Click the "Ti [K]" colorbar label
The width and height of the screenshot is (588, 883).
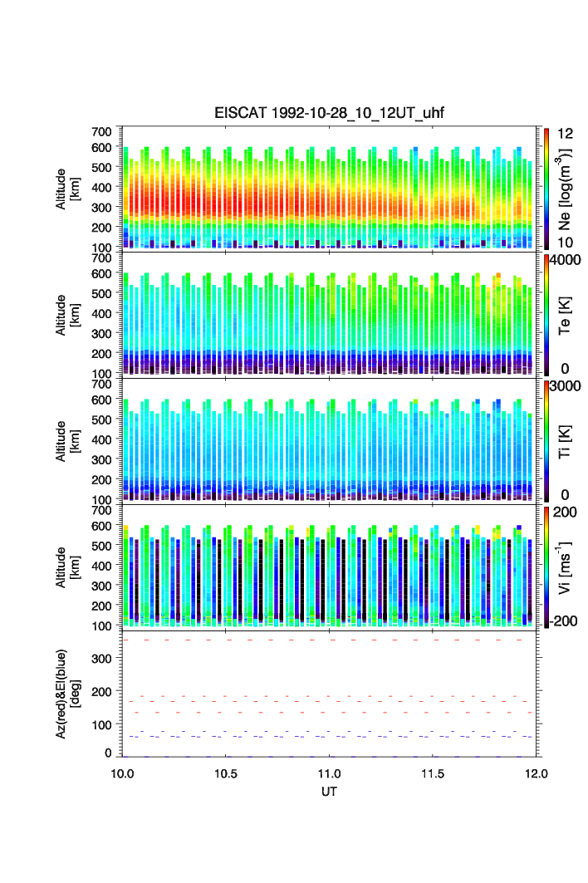click(564, 442)
